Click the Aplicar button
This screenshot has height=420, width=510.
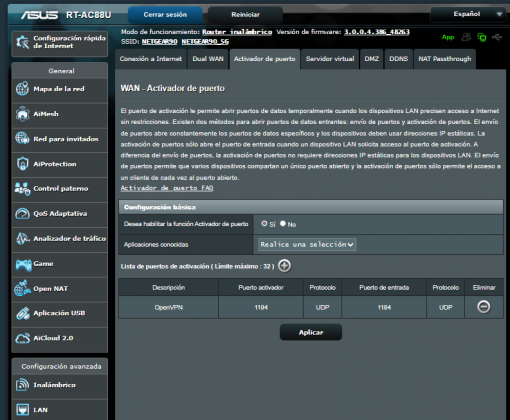(x=311, y=332)
